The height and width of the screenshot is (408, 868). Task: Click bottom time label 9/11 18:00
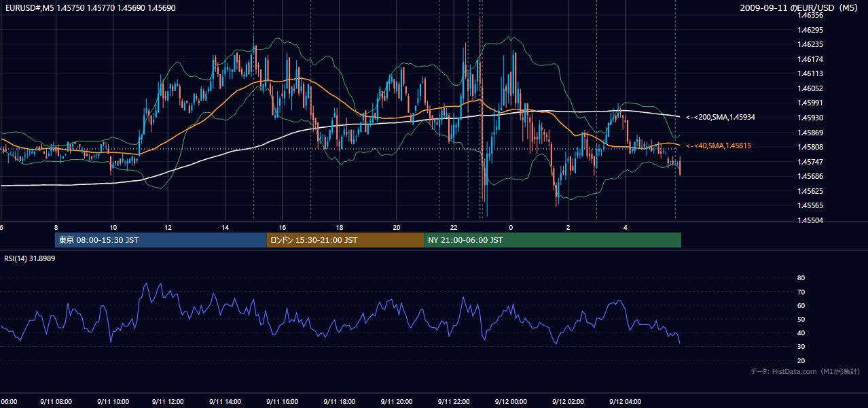click(340, 402)
